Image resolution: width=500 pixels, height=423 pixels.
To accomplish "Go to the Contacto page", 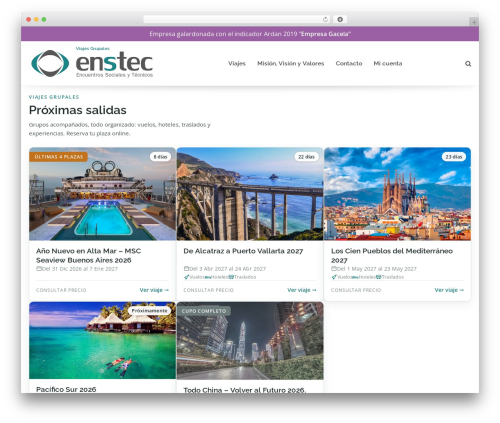I will pos(349,63).
